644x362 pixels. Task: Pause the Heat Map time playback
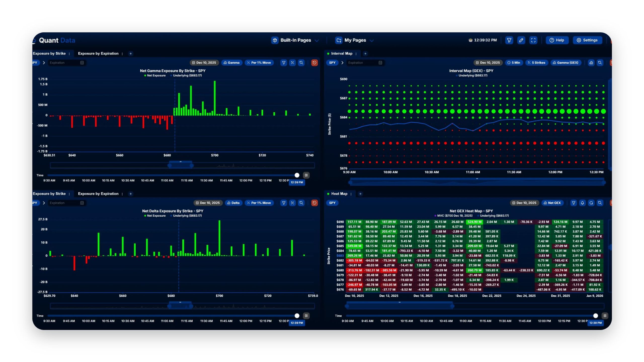605,316
